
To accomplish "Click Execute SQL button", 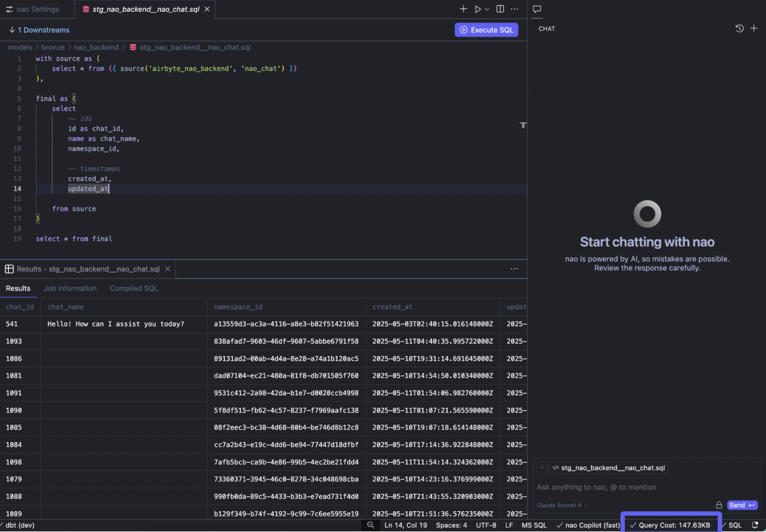I will click(486, 30).
